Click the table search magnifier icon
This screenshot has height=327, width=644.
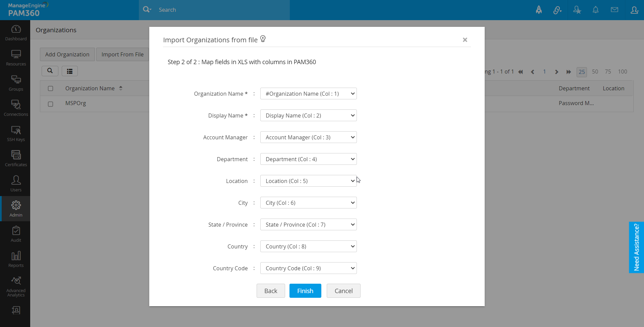pos(50,71)
